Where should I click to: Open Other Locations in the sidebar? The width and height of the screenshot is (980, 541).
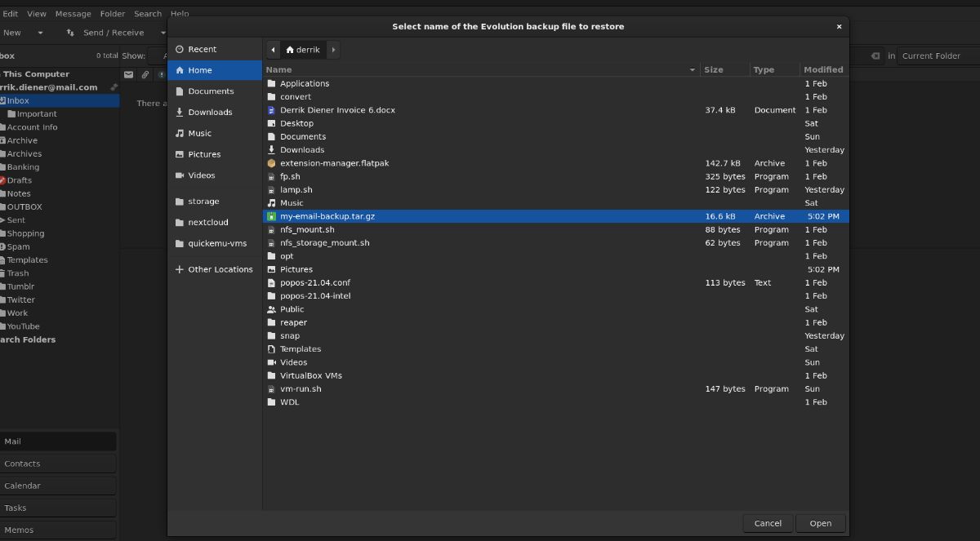coord(217,268)
